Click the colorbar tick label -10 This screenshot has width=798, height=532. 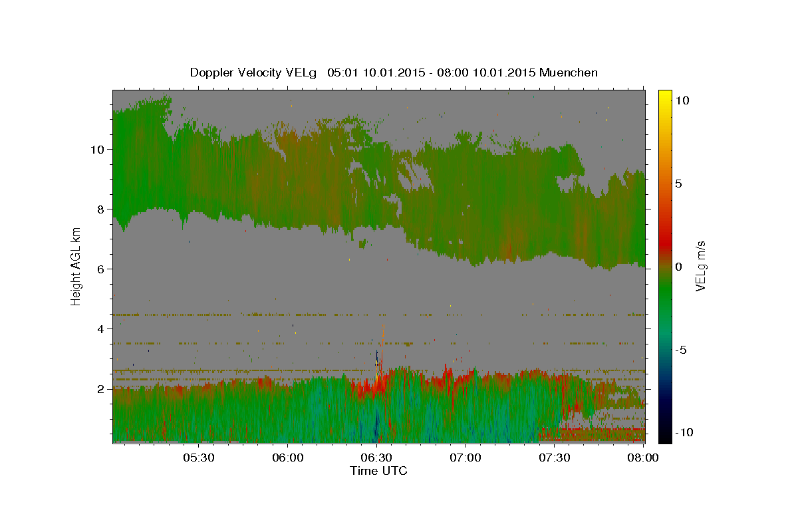pos(684,432)
